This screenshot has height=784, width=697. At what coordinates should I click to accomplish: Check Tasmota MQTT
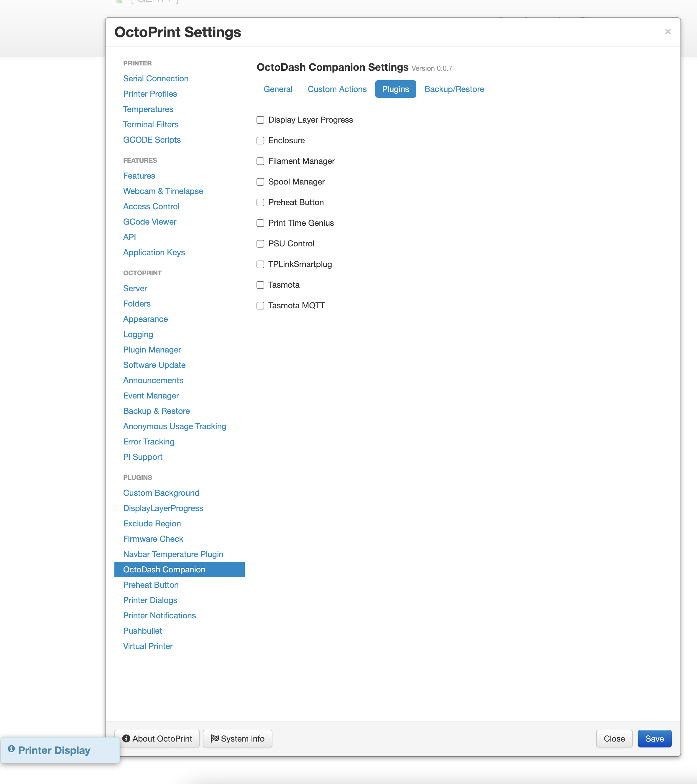[260, 305]
